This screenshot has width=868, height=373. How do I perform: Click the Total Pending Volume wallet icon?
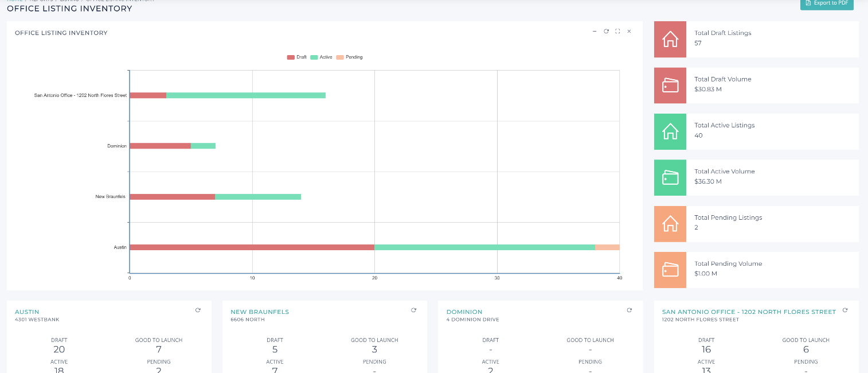pos(670,270)
